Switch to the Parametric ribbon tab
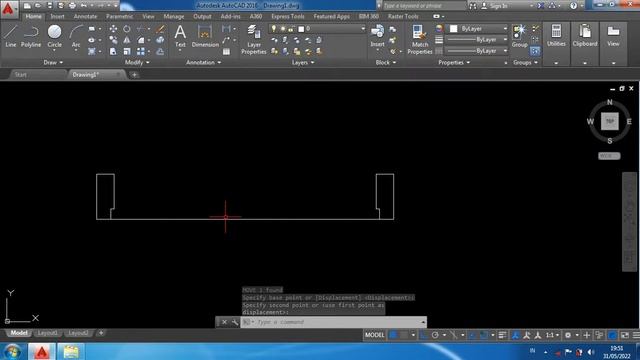 (119, 16)
